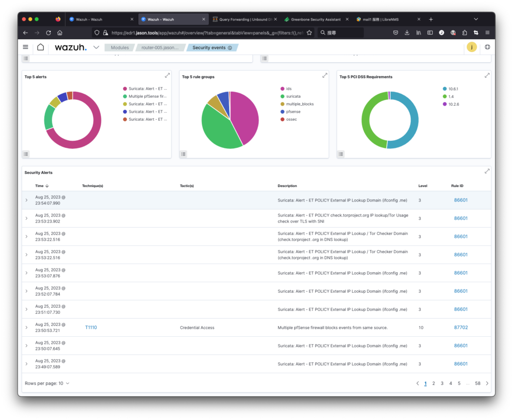Image resolution: width=513 pixels, height=420 pixels.
Task: Open Firefox extensions puzzle icon
Action: pos(464,33)
